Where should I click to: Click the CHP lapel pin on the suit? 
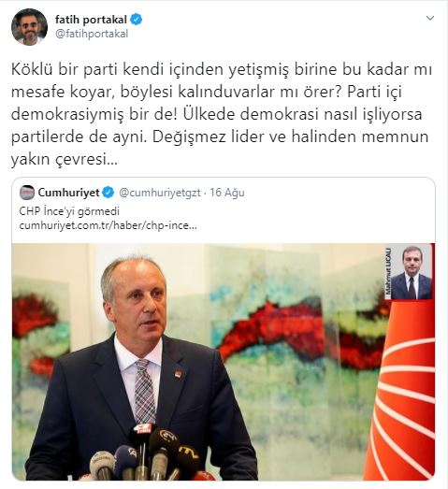click(178, 373)
